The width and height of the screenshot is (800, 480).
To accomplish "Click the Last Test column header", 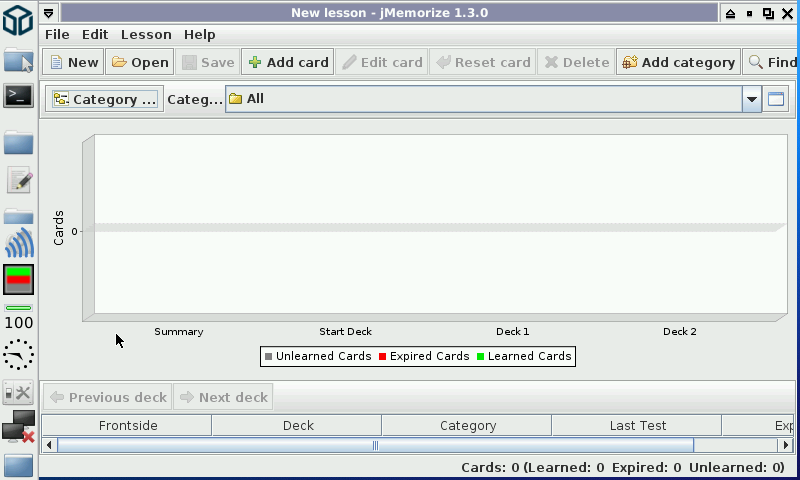I will click(637, 425).
